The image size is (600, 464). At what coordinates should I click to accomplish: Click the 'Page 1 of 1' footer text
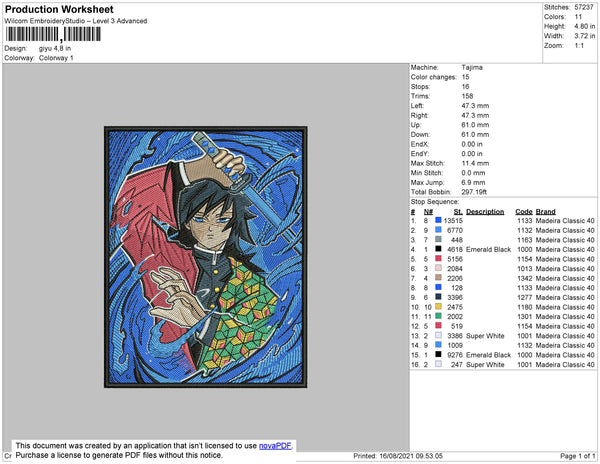577,456
